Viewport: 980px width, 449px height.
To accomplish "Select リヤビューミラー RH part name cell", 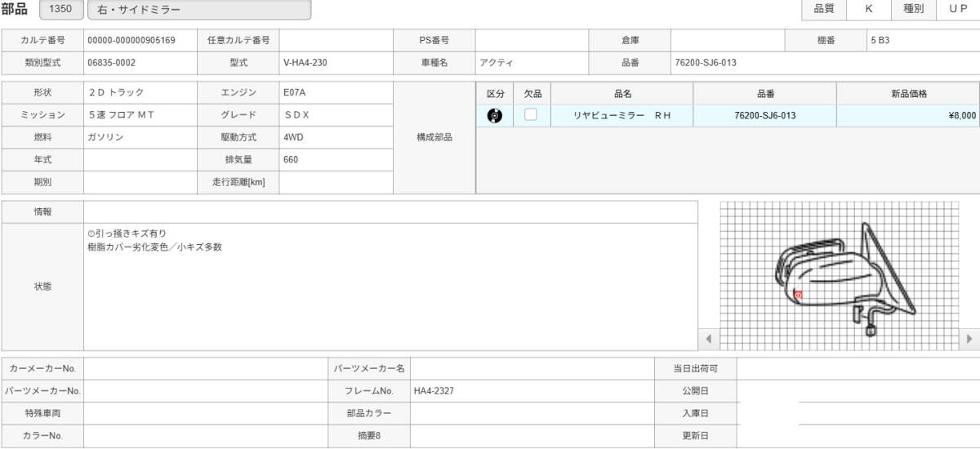I will coord(622,116).
